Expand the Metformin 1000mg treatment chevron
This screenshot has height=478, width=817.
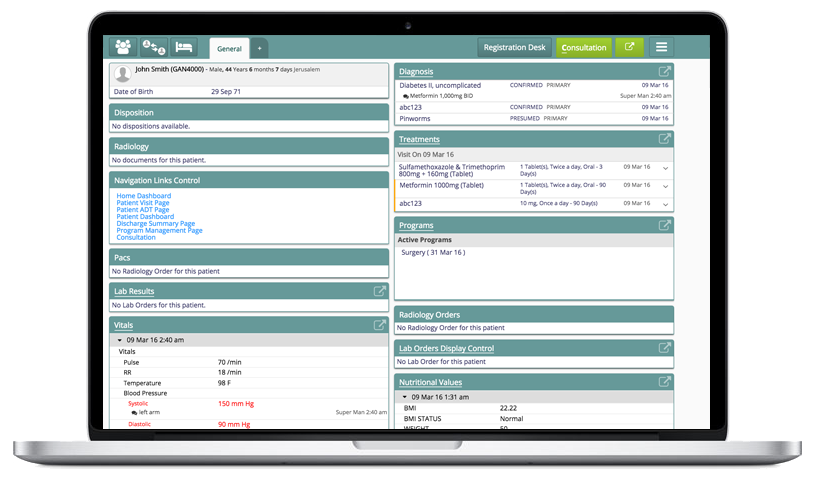click(x=665, y=186)
